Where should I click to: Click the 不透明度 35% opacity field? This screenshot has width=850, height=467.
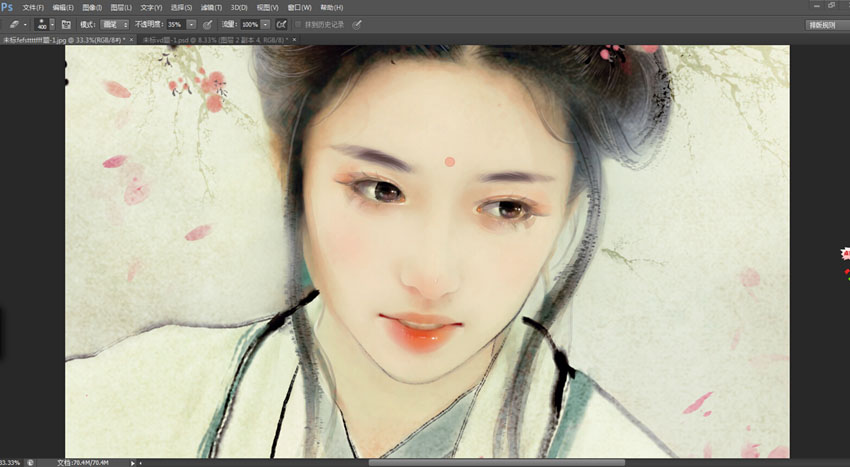[175, 23]
